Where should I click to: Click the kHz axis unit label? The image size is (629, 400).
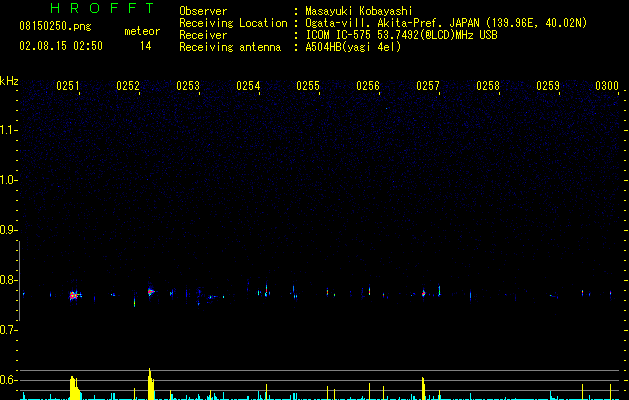[9, 81]
